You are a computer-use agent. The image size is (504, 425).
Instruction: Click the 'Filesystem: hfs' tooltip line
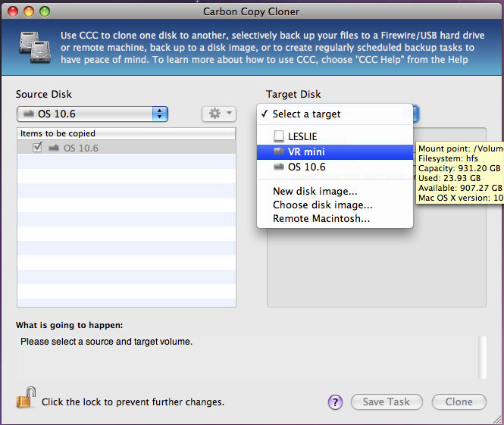pyautogui.click(x=448, y=158)
